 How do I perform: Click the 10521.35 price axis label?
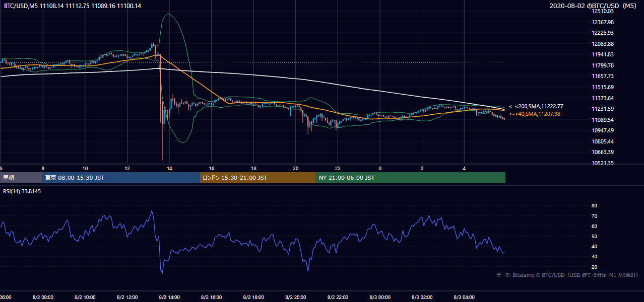(603, 163)
